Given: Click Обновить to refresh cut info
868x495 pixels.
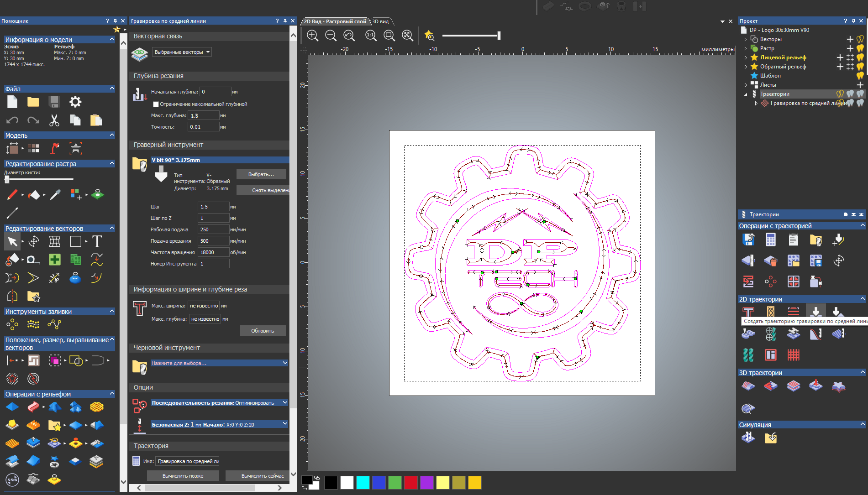Looking at the screenshot, I should (263, 331).
